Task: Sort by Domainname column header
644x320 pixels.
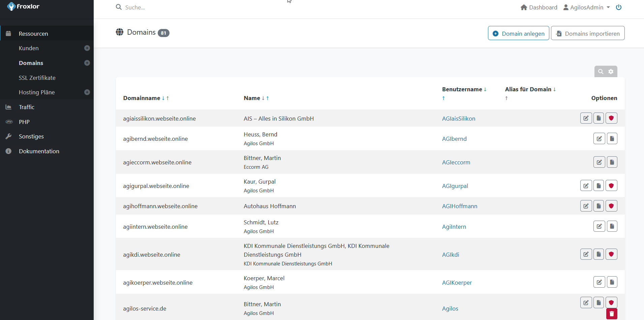Action: pos(142,98)
